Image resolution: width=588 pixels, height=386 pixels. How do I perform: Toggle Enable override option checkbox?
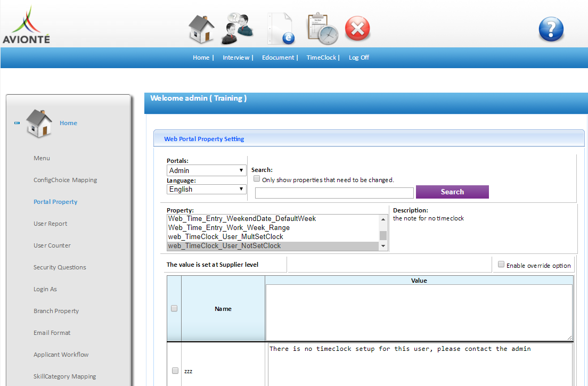(501, 264)
